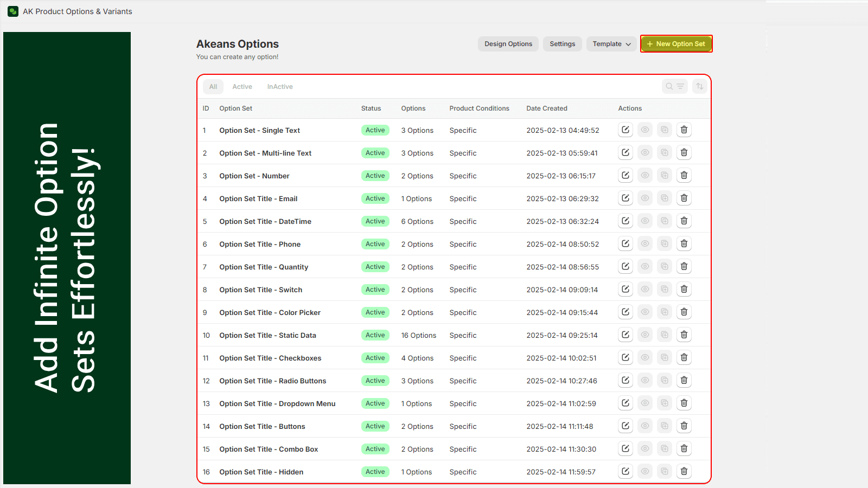Delete the Option Set Title - Hidden
Image resolution: width=868 pixels, height=488 pixels.
tap(684, 471)
